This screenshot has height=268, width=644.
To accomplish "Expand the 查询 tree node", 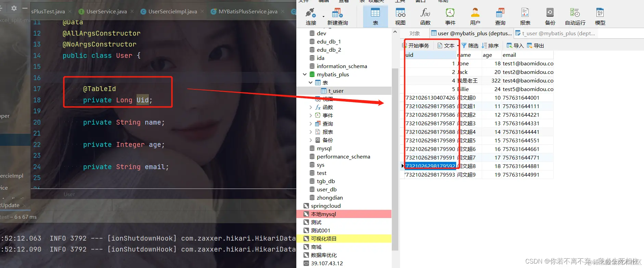I will pos(310,124).
